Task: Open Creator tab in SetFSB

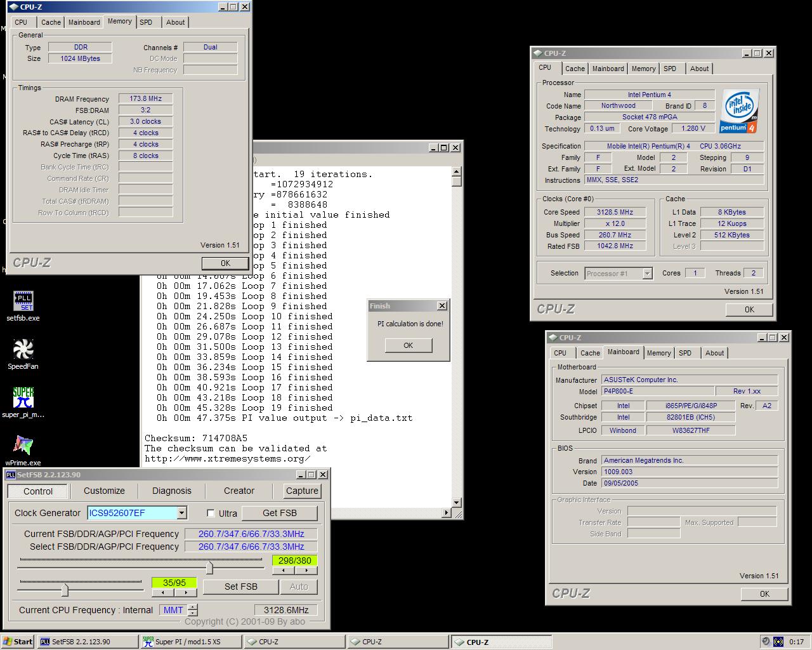Action: click(239, 491)
